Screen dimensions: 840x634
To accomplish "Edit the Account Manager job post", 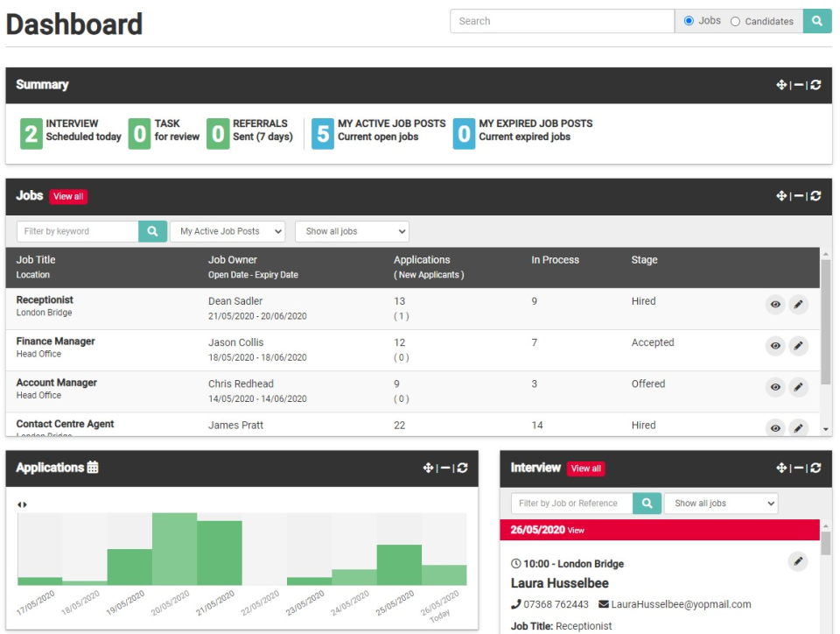I will 798,387.
